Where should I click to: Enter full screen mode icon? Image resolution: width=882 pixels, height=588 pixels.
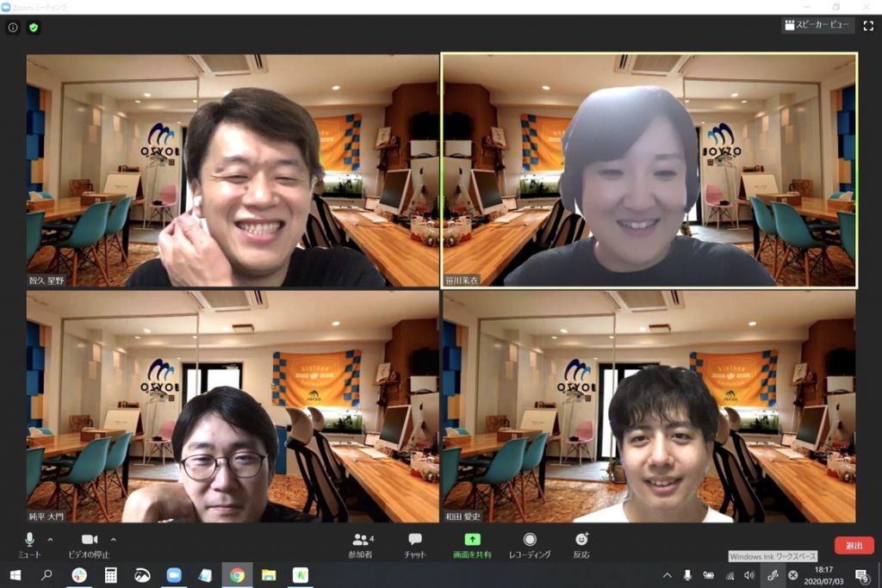pos(868,26)
